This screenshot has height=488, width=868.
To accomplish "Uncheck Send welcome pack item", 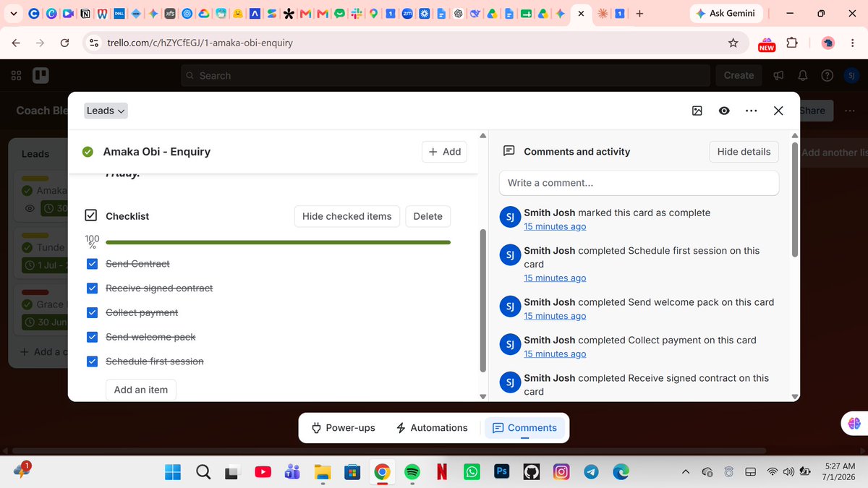I will [92, 337].
